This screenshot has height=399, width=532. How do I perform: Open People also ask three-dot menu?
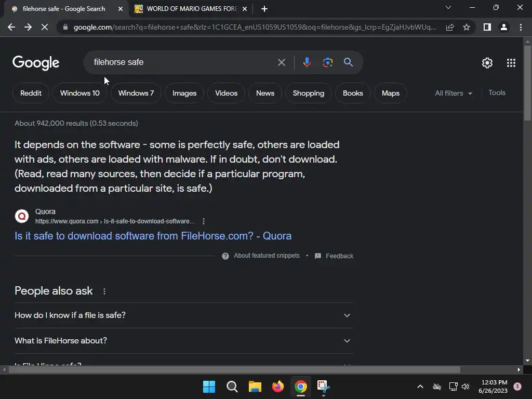[x=104, y=291]
